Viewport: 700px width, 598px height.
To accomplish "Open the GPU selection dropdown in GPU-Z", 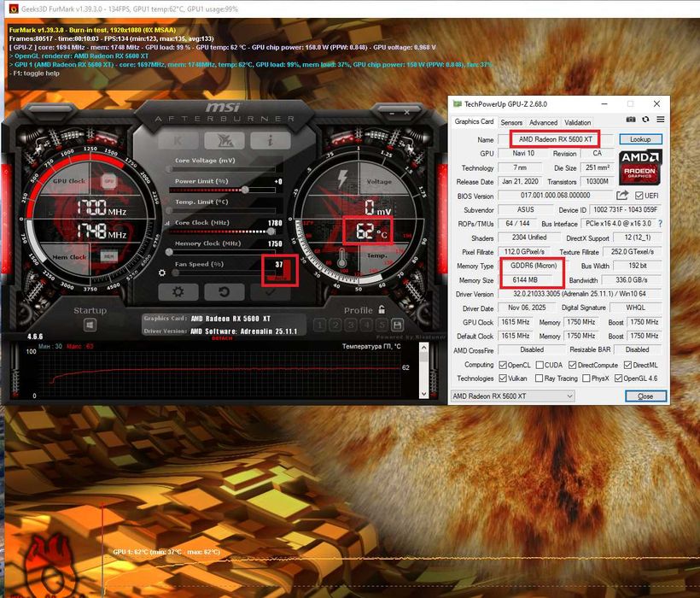I will 512,396.
